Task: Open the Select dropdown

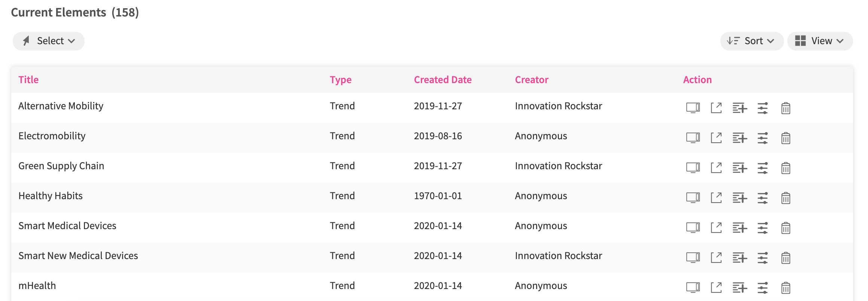Action: tap(49, 41)
